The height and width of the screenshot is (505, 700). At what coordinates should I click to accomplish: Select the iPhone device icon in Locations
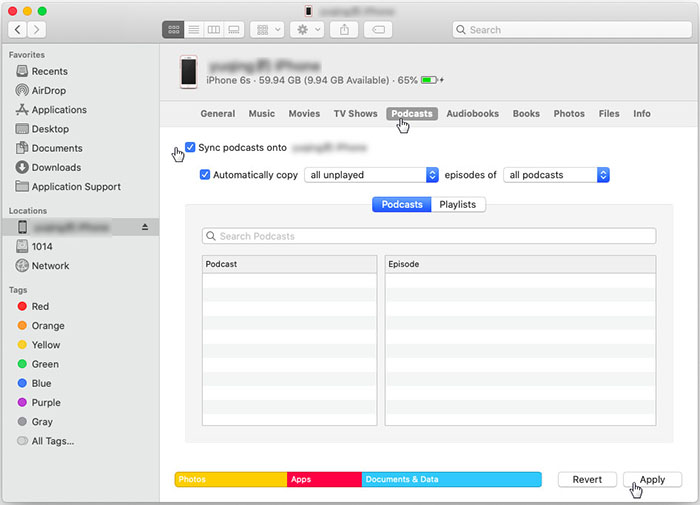22,227
